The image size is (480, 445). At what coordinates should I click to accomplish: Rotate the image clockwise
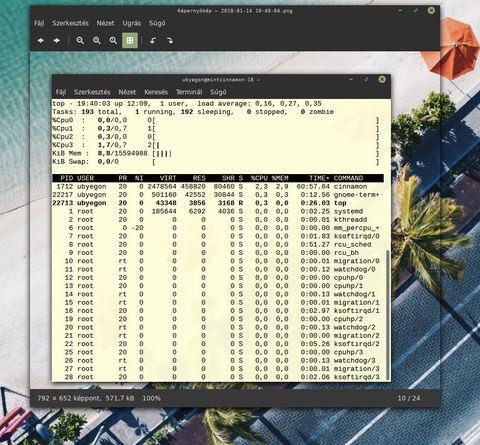(x=170, y=41)
